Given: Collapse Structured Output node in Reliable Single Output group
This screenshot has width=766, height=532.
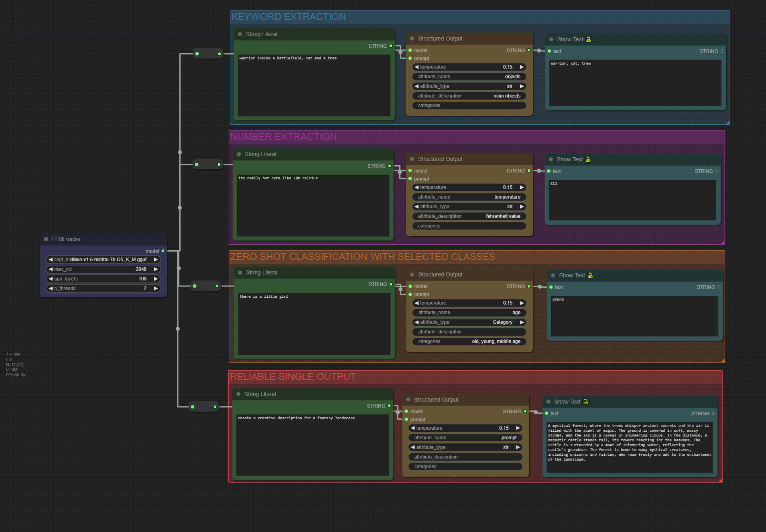Looking at the screenshot, I should tap(408, 400).
